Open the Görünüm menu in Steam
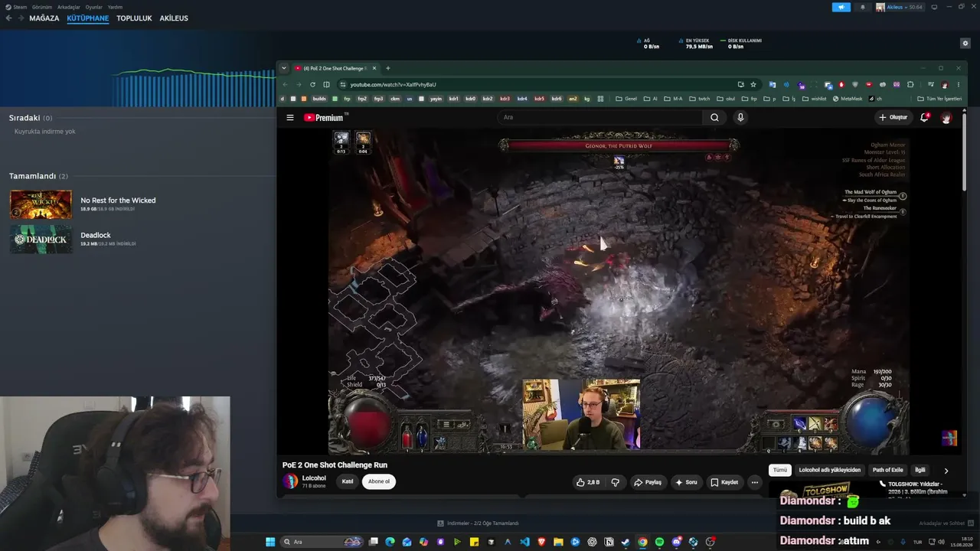Screen dimensions: 980x551 (41, 7)
